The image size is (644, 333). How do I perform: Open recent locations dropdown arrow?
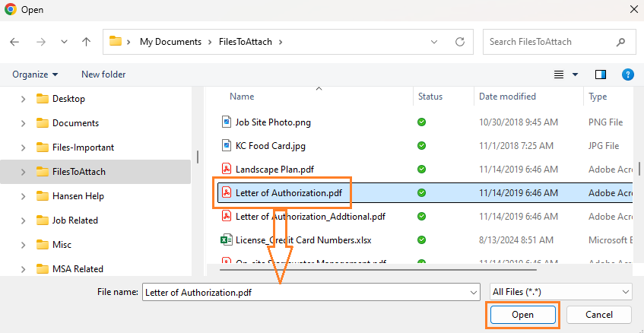pyautogui.click(x=64, y=42)
